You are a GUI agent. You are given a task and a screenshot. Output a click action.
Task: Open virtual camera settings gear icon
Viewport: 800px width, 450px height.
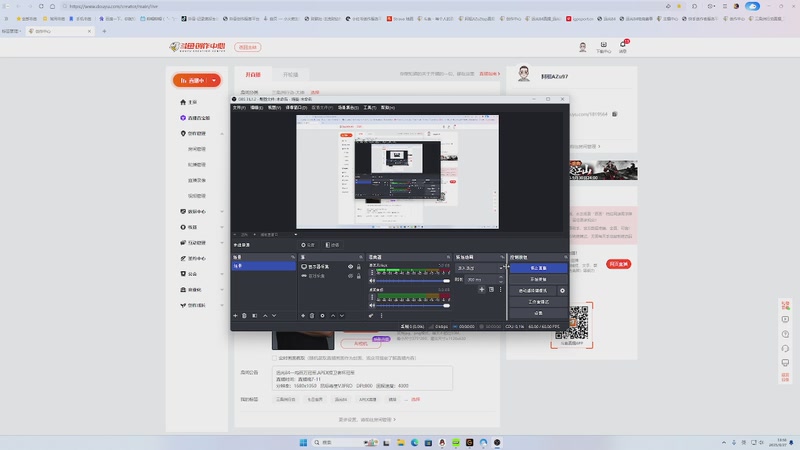coord(562,290)
